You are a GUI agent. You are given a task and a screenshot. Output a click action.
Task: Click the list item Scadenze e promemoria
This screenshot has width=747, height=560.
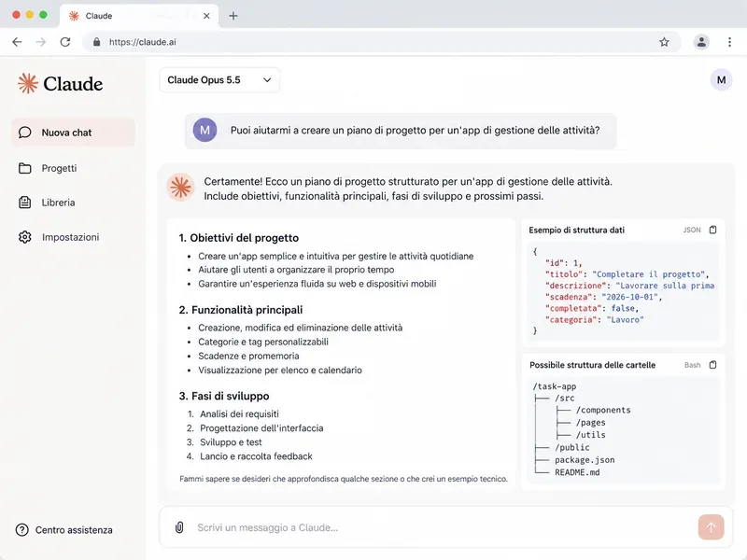(248, 356)
